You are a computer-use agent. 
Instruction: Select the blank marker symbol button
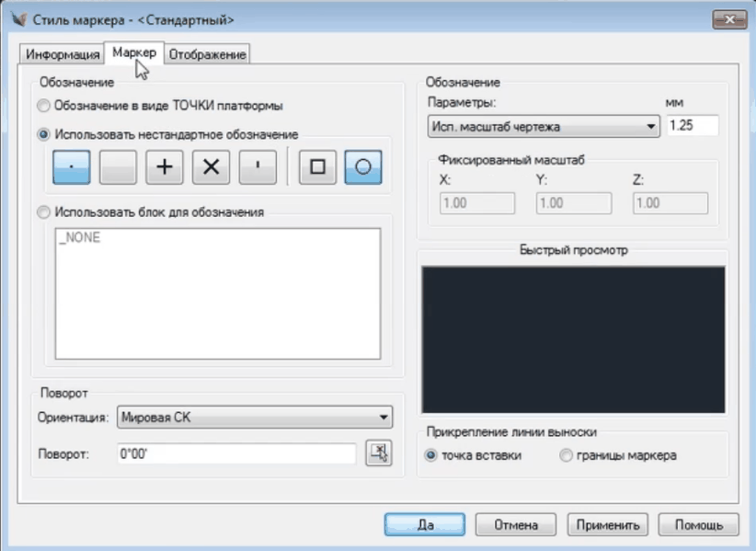coord(118,167)
